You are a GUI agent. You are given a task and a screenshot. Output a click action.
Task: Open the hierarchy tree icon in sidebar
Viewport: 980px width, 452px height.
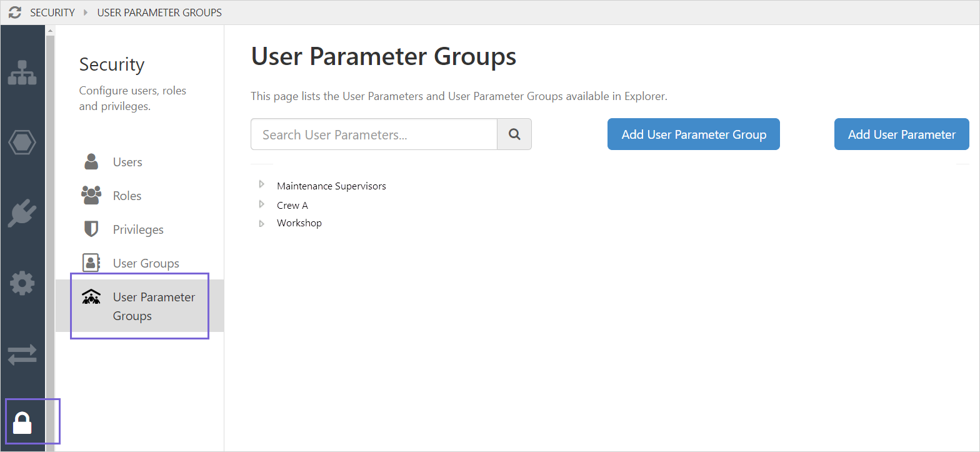click(22, 73)
